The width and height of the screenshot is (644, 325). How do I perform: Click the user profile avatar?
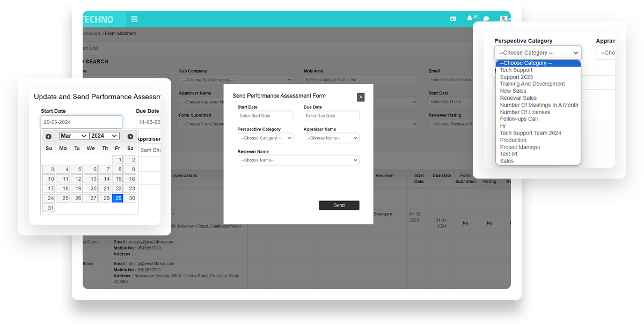[503, 19]
